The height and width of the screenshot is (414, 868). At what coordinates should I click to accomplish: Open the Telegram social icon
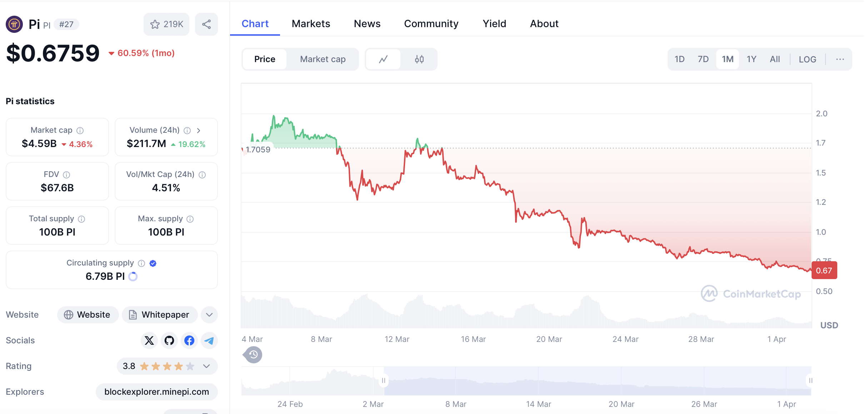(209, 340)
